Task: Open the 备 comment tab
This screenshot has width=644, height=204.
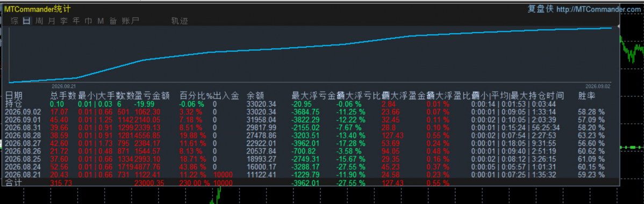Action: (x=113, y=21)
